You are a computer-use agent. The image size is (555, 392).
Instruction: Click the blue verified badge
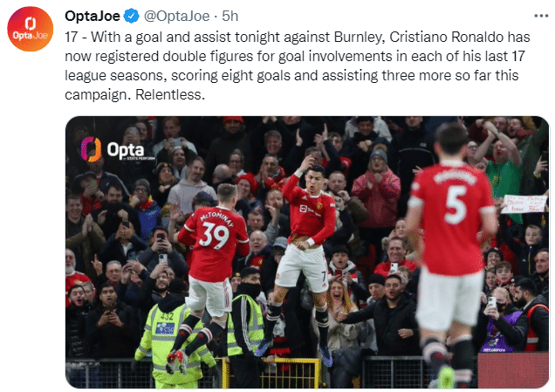click(x=131, y=16)
